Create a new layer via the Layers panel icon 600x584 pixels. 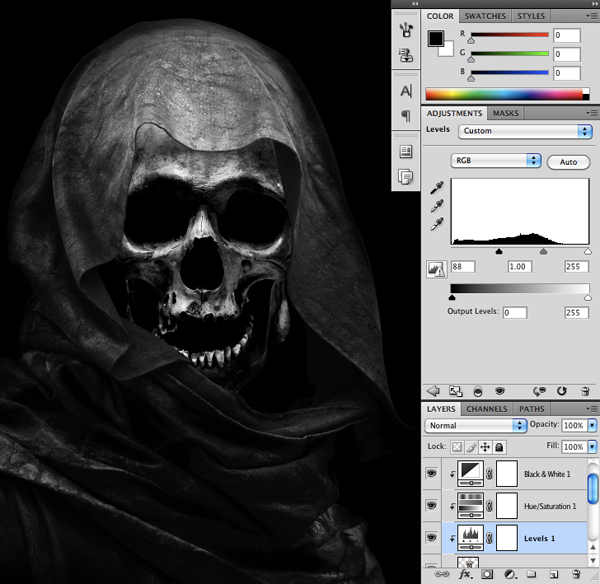coord(556,575)
